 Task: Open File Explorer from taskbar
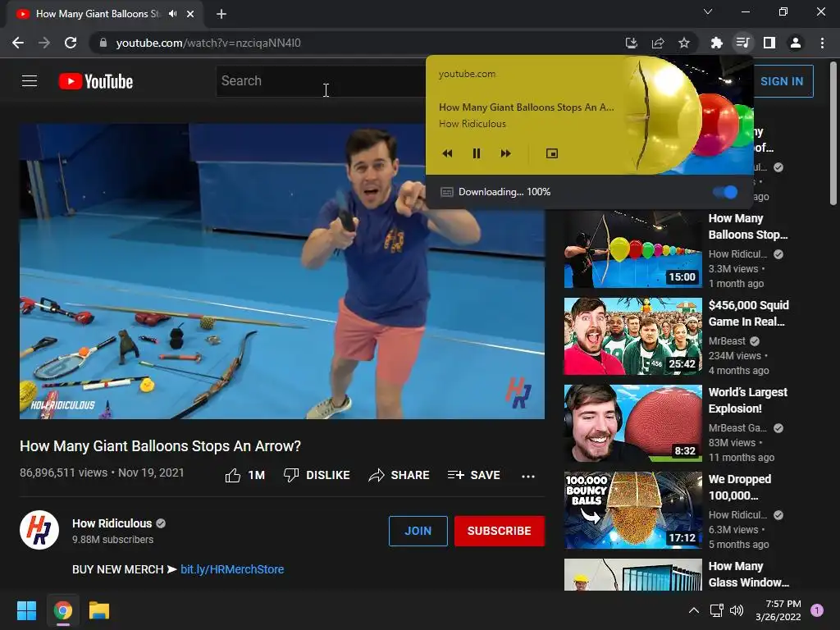click(x=99, y=610)
